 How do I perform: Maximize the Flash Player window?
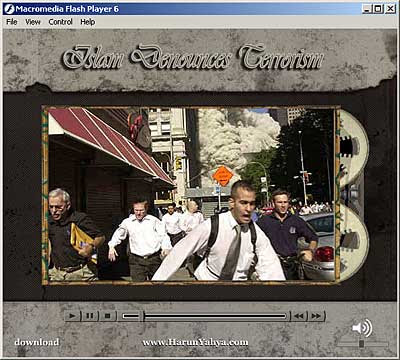click(x=378, y=9)
